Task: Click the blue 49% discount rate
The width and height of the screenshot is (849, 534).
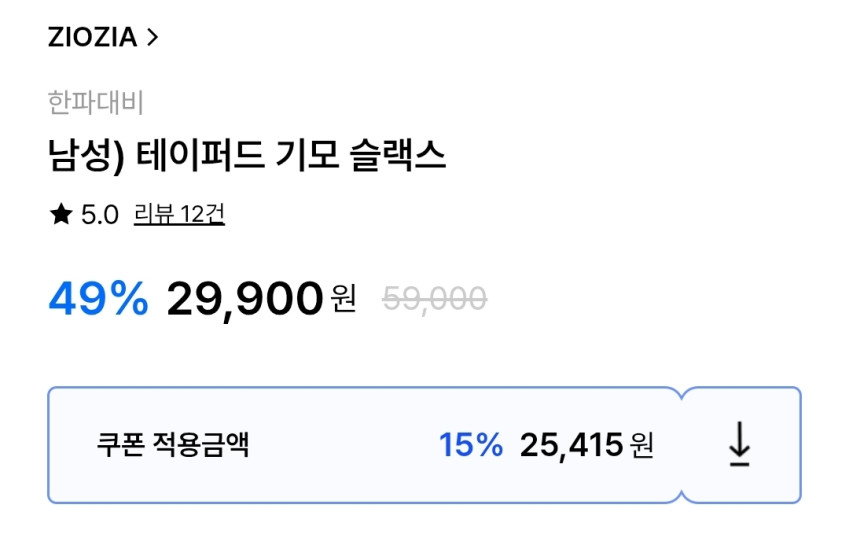Action: [x=98, y=298]
